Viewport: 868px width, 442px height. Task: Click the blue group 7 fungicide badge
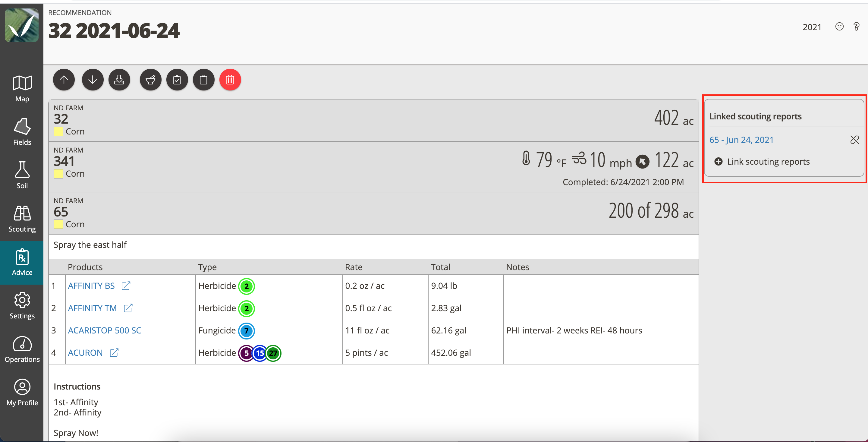247,331
